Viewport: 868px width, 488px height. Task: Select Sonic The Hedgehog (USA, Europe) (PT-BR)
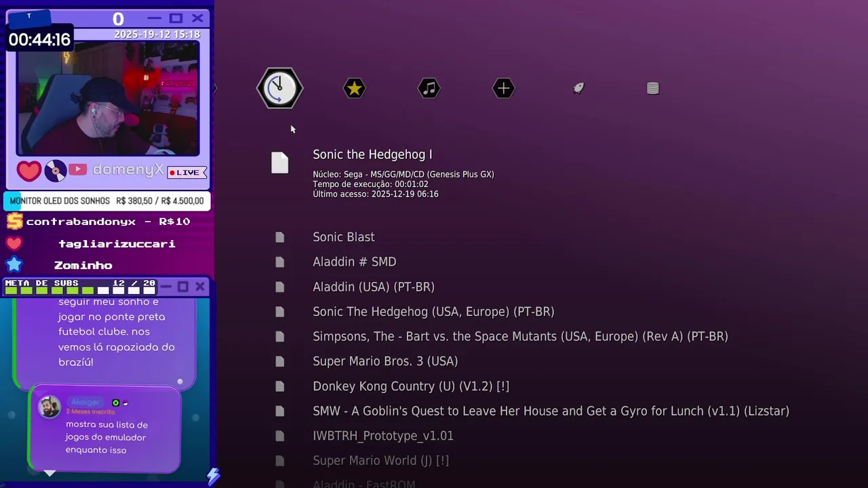433,312
